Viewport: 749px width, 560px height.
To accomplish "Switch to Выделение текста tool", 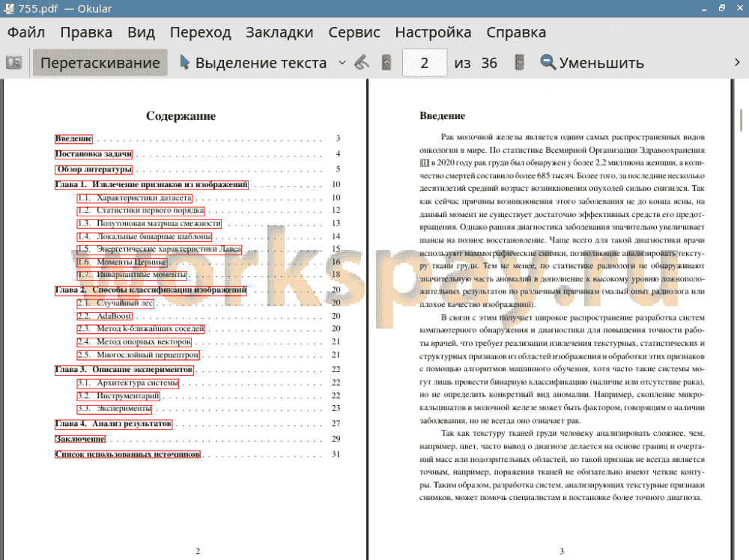I will coord(253,63).
